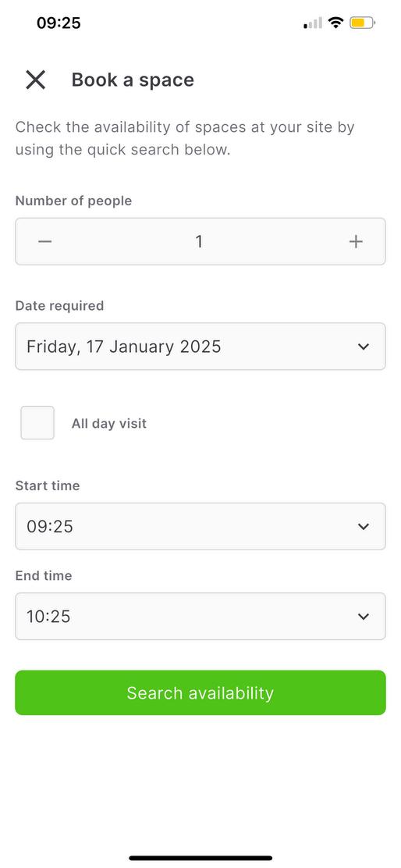Expand End time via its chevron arrow
The width and height of the screenshot is (401, 868).
pyautogui.click(x=364, y=616)
